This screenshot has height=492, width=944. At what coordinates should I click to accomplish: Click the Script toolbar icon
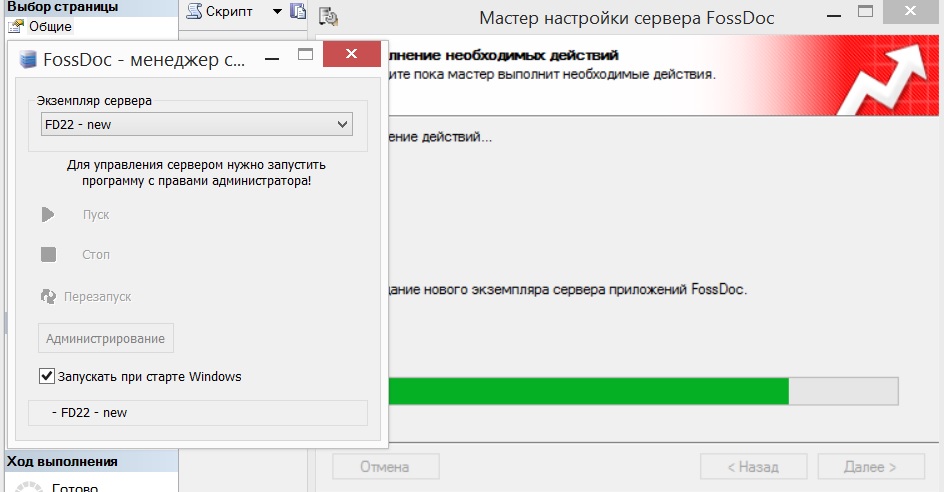click(x=194, y=11)
